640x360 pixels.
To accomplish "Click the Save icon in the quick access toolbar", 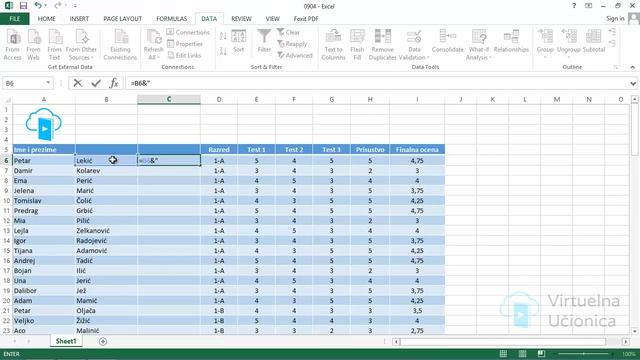I will coord(23,6).
